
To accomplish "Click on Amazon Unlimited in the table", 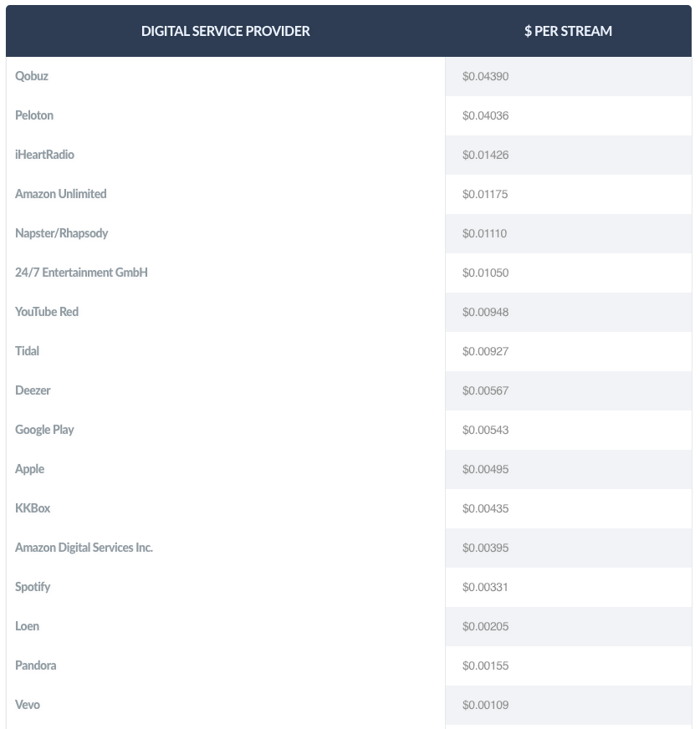I will click(x=60, y=194).
